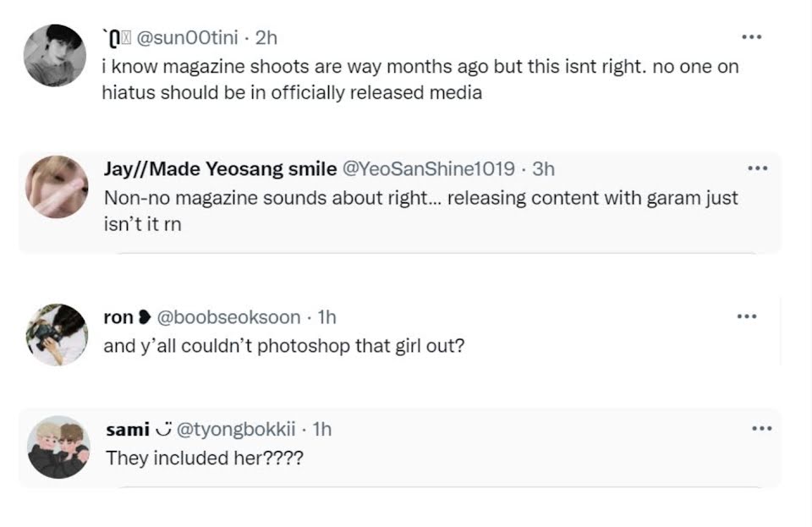Screen dimensions: 812x527
Task: Click ron's profile avatar picture
Action: click(55, 334)
